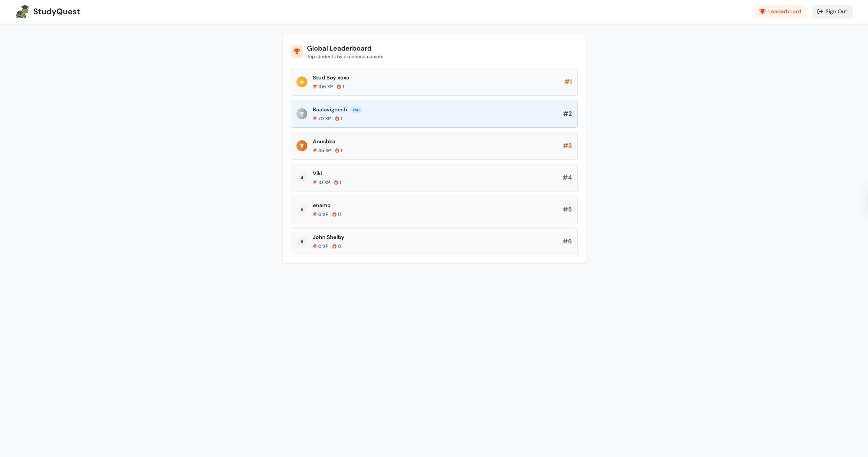Click the #1 rank label

[x=568, y=82]
